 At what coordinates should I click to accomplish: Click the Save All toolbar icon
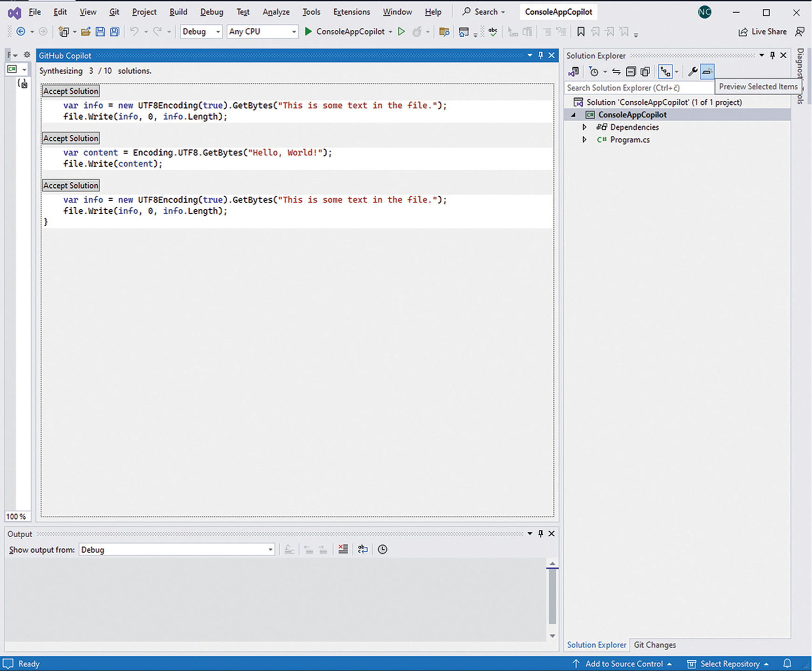115,32
